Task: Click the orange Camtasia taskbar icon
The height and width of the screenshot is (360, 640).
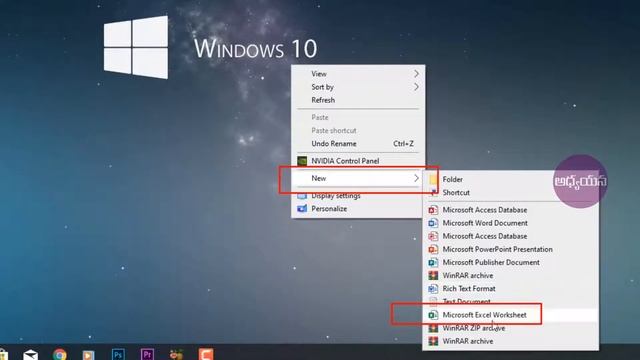Action: (206, 354)
